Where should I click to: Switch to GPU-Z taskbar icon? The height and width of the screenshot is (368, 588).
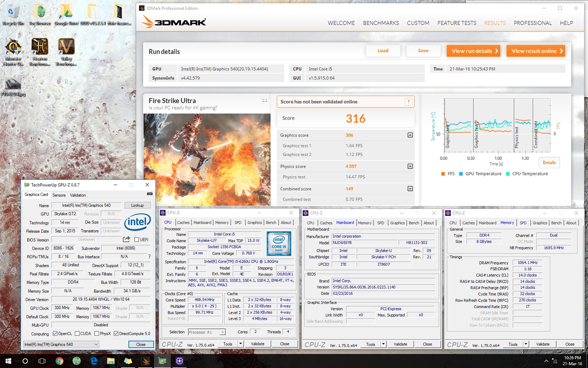point(162,361)
